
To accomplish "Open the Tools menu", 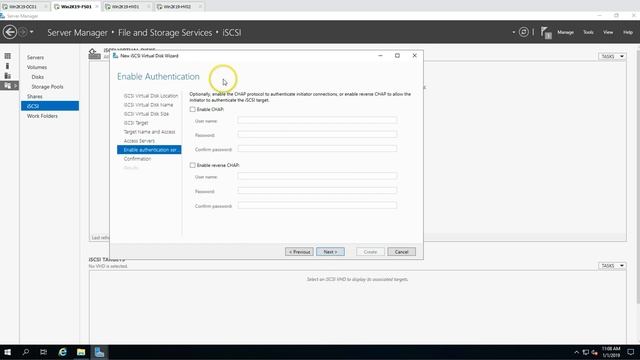I will 588,32.
